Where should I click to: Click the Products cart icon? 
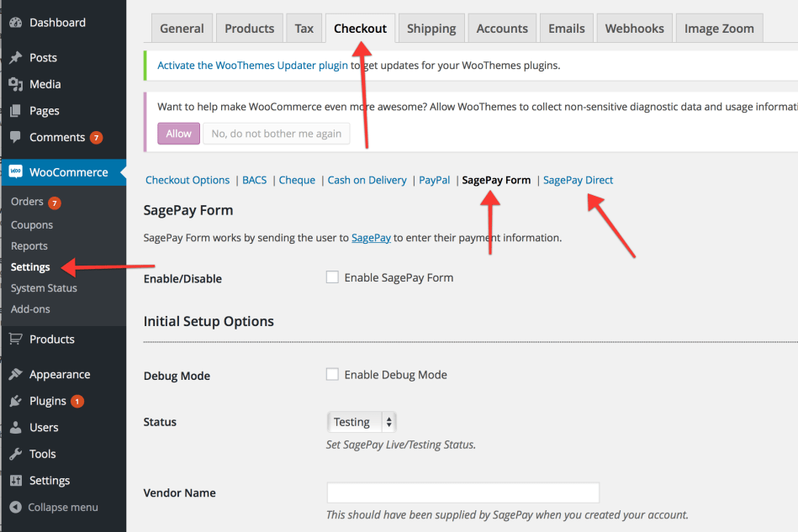click(15, 340)
